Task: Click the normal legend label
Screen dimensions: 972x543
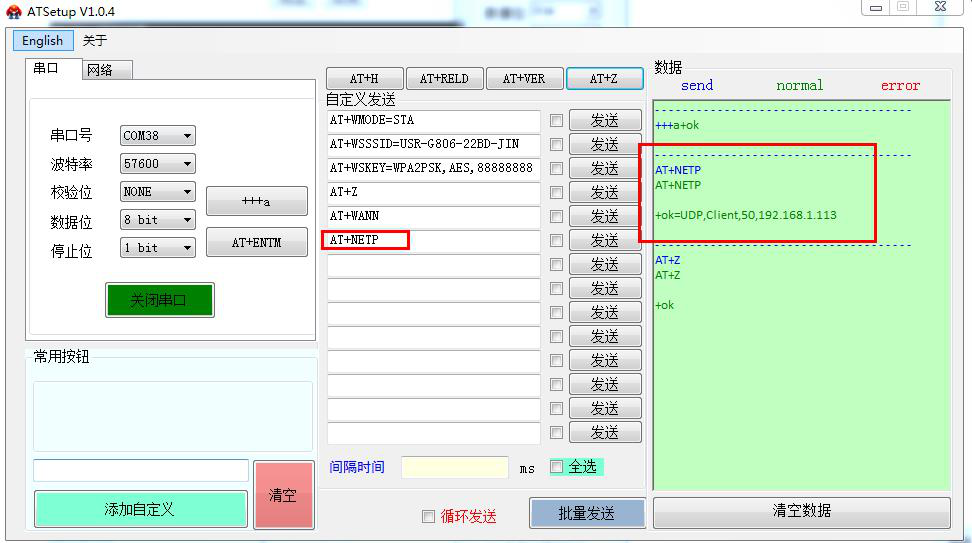Action: (x=800, y=86)
